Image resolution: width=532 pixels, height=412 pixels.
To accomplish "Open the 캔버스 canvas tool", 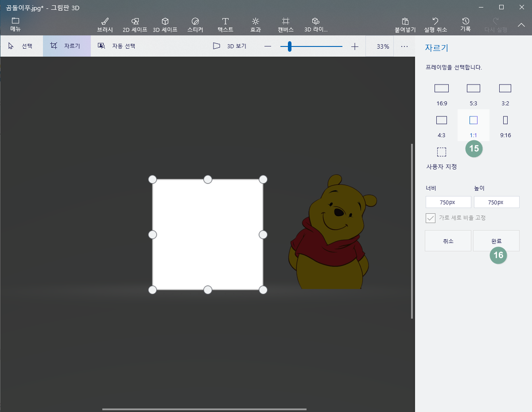I will (286, 25).
